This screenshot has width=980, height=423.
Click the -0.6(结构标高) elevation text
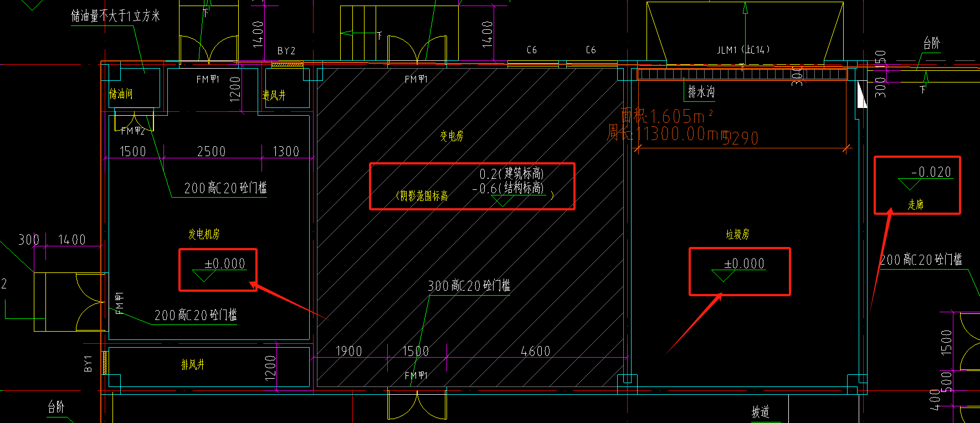pos(509,188)
